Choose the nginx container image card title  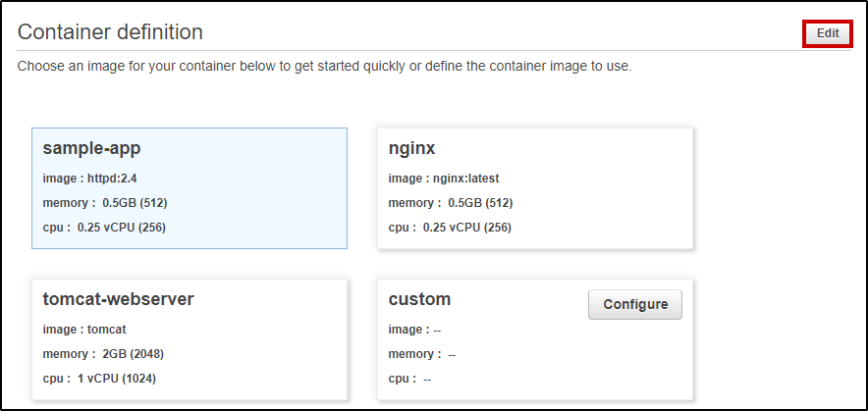tap(411, 148)
